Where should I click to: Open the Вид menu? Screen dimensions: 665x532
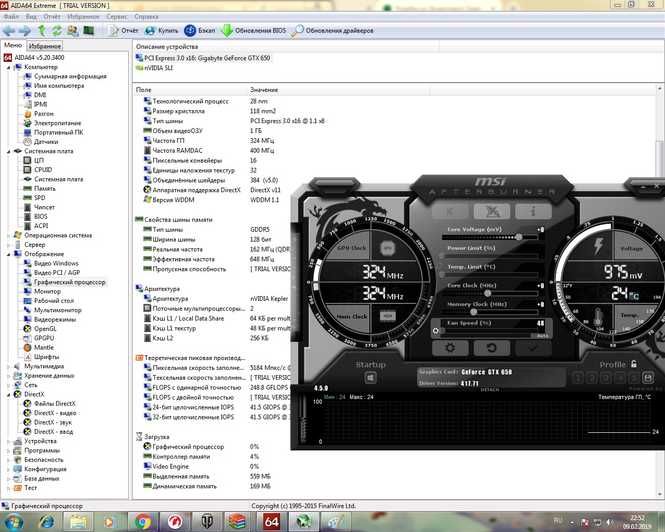(31, 17)
